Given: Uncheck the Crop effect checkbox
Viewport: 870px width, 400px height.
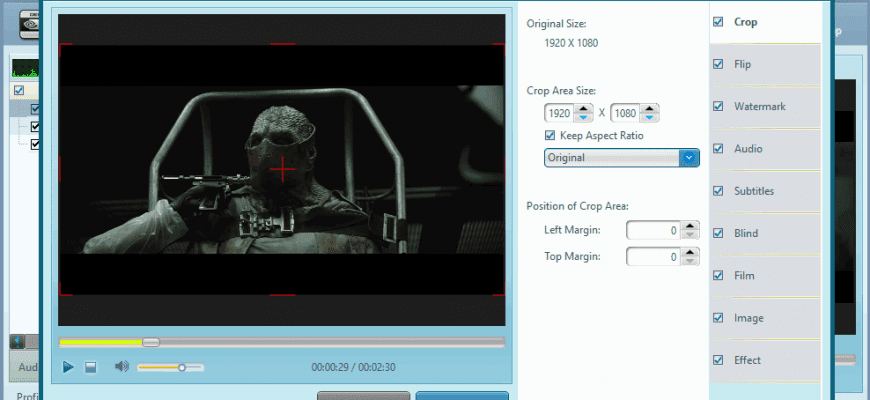Looking at the screenshot, I should point(718,22).
